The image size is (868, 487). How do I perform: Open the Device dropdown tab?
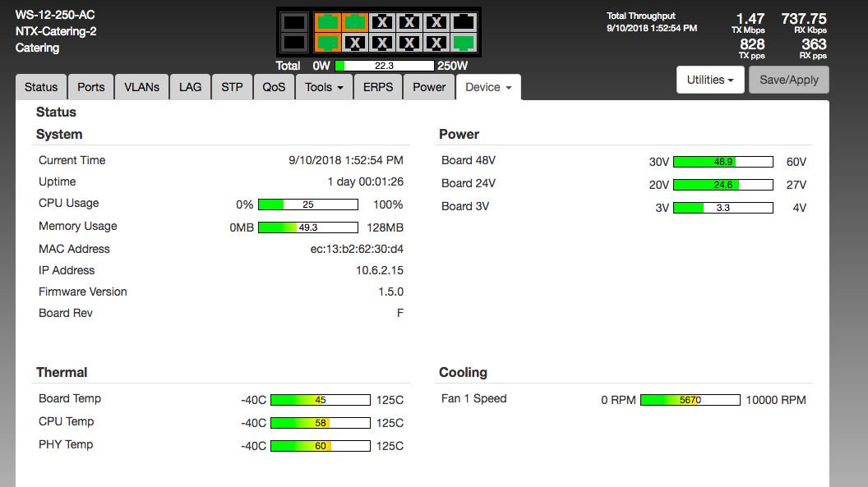click(488, 87)
